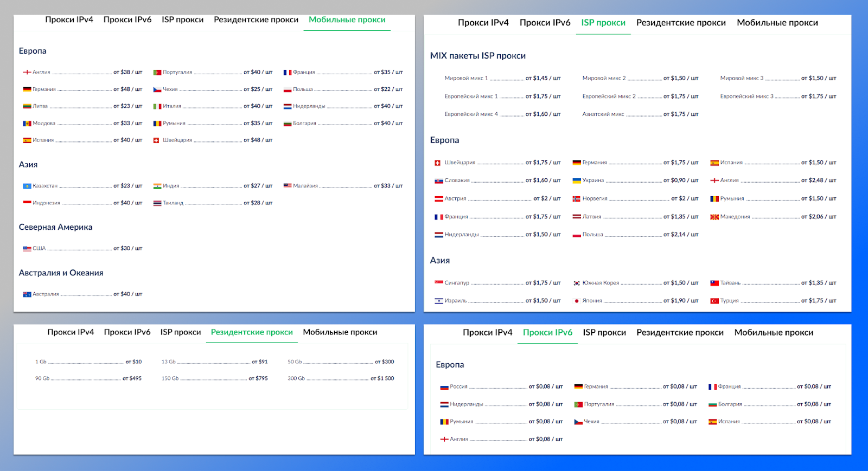
Task: Click Macedonia flag beside Македония от $2,06
Action: (x=714, y=217)
